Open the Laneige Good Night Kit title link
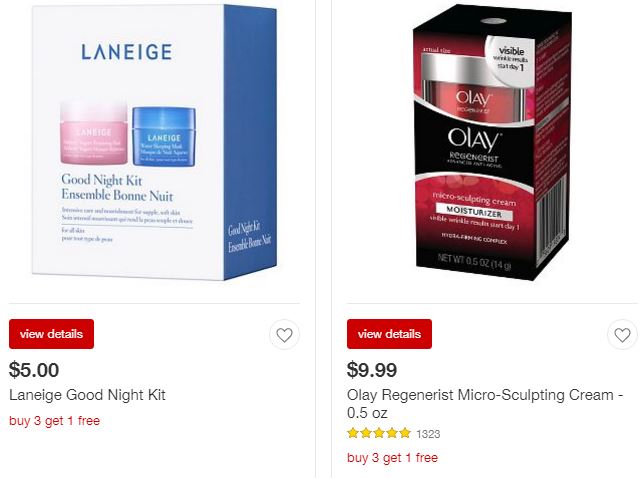Screen dimensions: 641x478 pyautogui.click(x=87, y=395)
